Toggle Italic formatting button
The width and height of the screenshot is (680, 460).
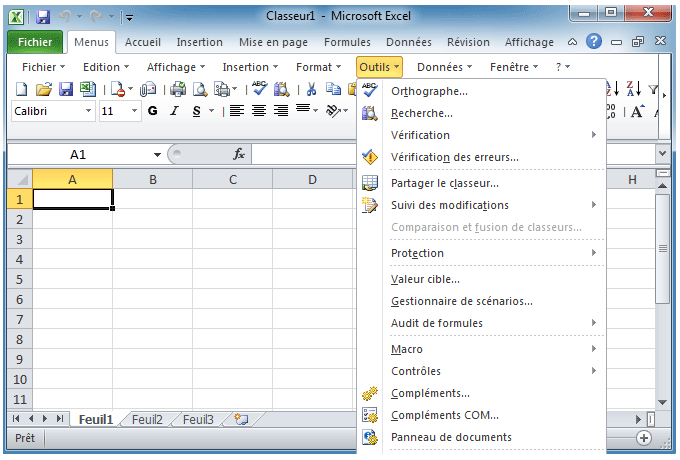click(x=174, y=111)
